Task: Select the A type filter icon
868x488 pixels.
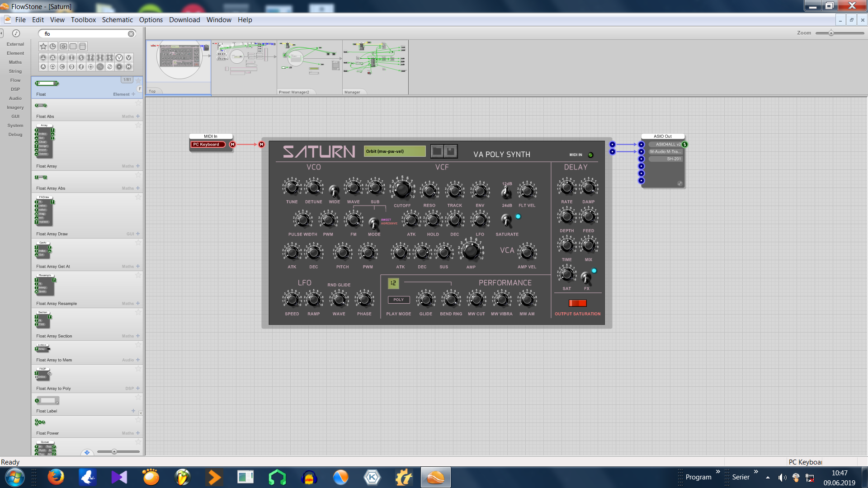Action: [43, 67]
